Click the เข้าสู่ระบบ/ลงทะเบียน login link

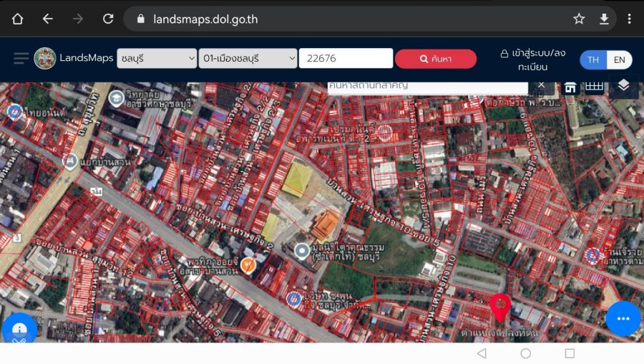point(532,59)
